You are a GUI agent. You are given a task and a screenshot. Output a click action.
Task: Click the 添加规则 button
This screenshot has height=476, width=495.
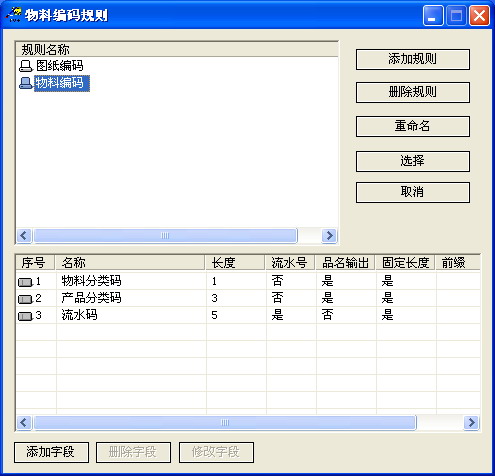click(413, 59)
